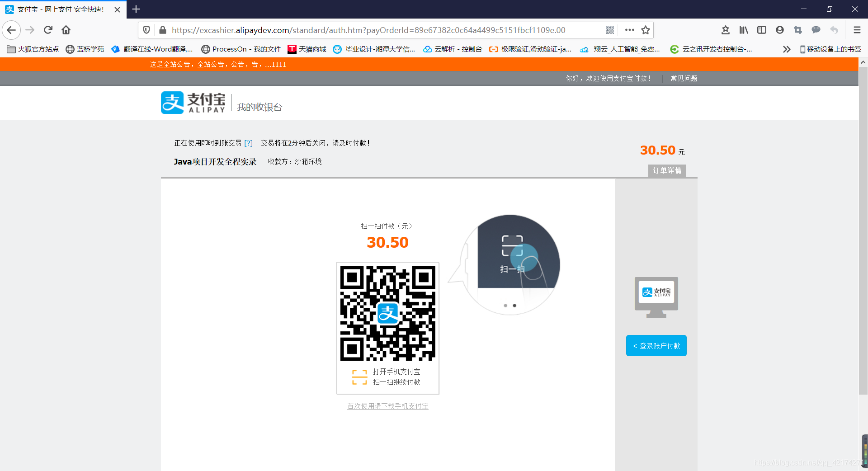Viewport: 868px width, 471px height.
Task: Click the 这是全站公告 announcement text
Action: (x=218, y=65)
